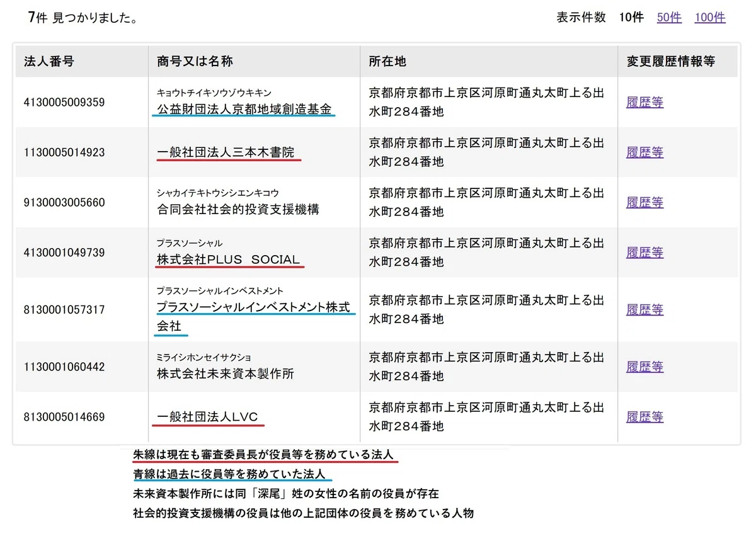Select the current 10件 display count
The width and height of the screenshot is (756, 558).
click(x=631, y=18)
